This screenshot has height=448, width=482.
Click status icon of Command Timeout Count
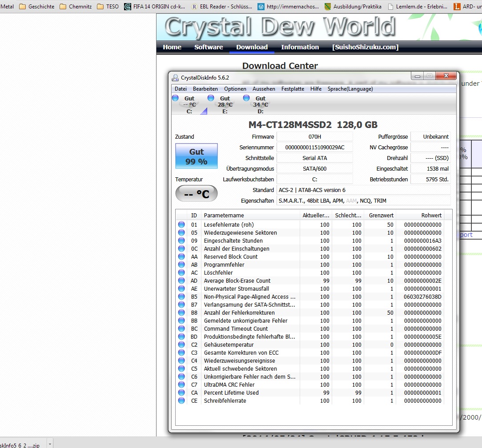(181, 328)
